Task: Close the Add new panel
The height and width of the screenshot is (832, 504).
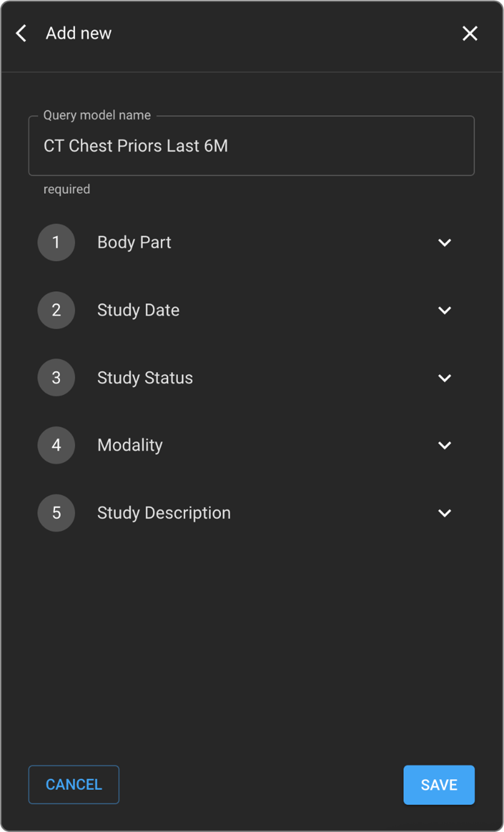Action: (470, 33)
